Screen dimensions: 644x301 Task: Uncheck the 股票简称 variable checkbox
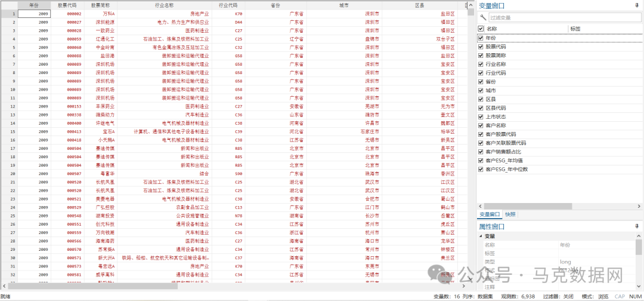pyautogui.click(x=481, y=55)
